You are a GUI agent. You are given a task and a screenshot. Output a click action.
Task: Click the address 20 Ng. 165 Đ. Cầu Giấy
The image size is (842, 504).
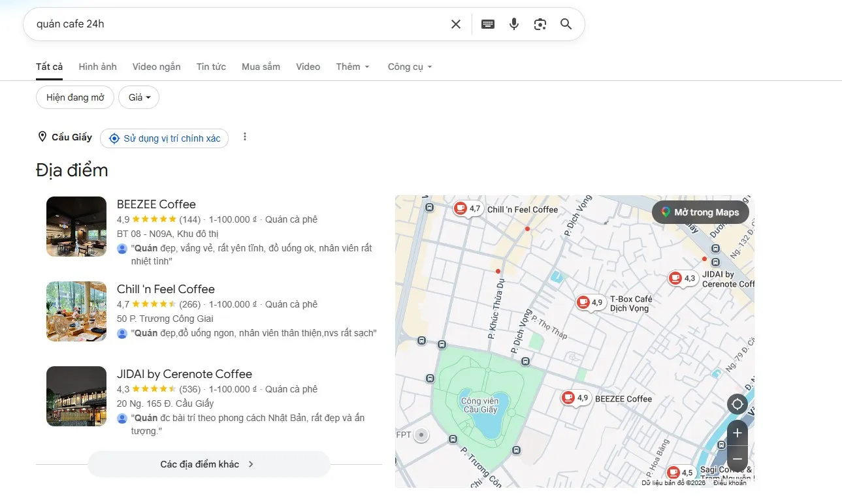click(x=165, y=403)
